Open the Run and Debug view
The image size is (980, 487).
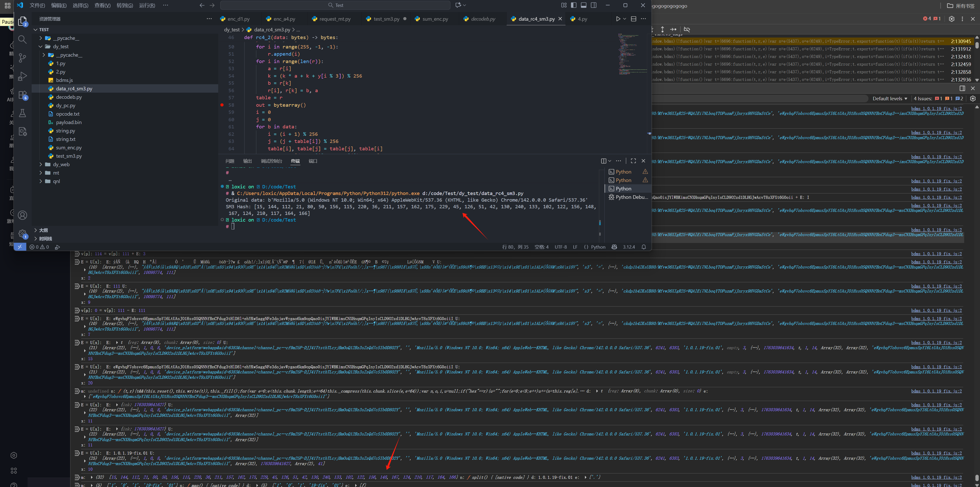pyautogui.click(x=22, y=76)
